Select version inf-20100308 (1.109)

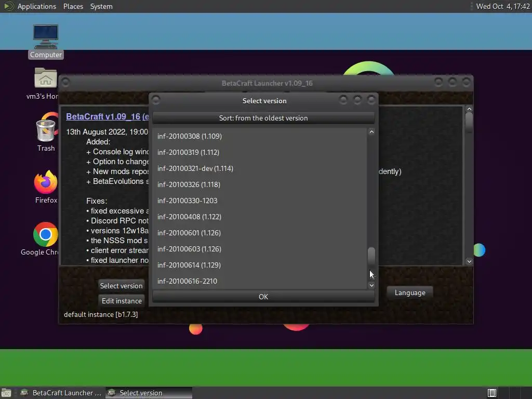(x=260, y=136)
